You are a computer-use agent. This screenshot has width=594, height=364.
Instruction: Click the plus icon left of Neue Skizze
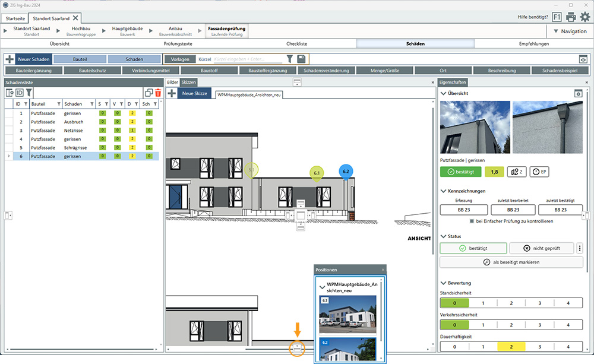172,93
